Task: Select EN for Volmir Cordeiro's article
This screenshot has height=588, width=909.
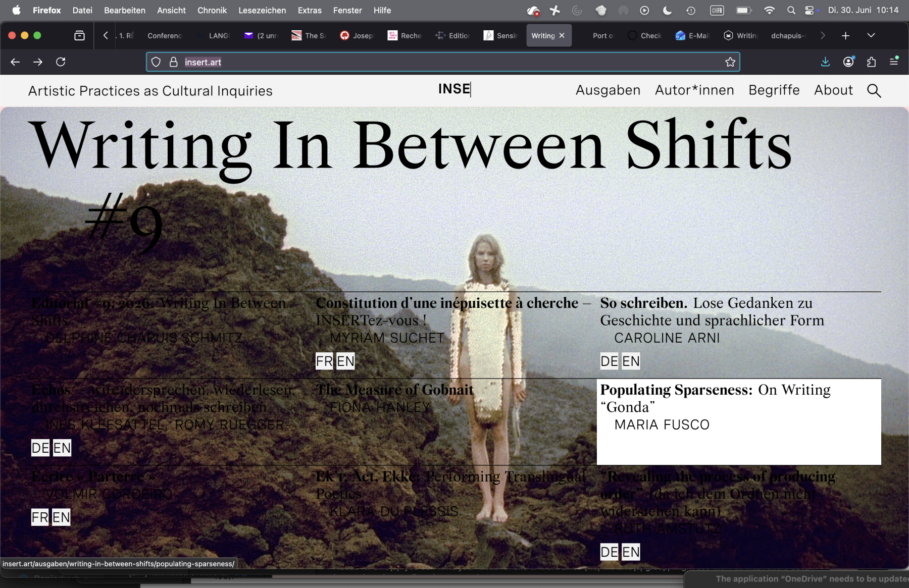Action: coord(61,517)
